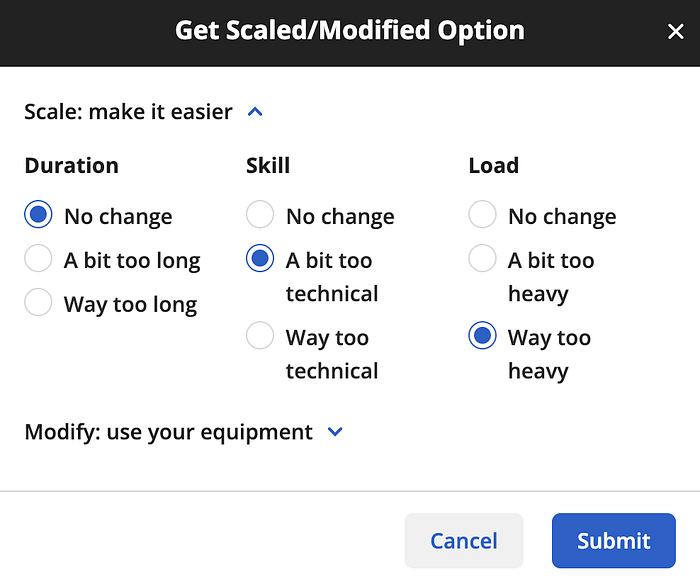The image size is (700, 587).
Task: Click the Load column heading
Action: click(x=494, y=166)
